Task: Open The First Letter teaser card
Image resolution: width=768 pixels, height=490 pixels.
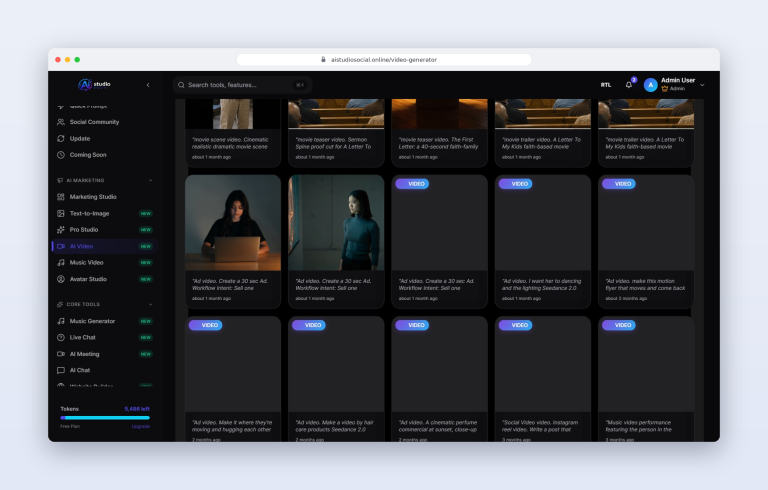Action: click(x=440, y=133)
